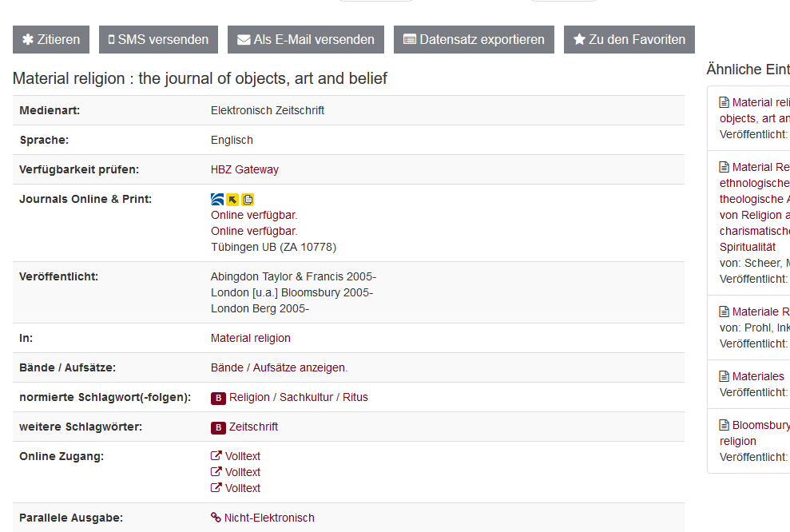Open the Zitieren citation button
790x532 pixels.
coord(51,39)
